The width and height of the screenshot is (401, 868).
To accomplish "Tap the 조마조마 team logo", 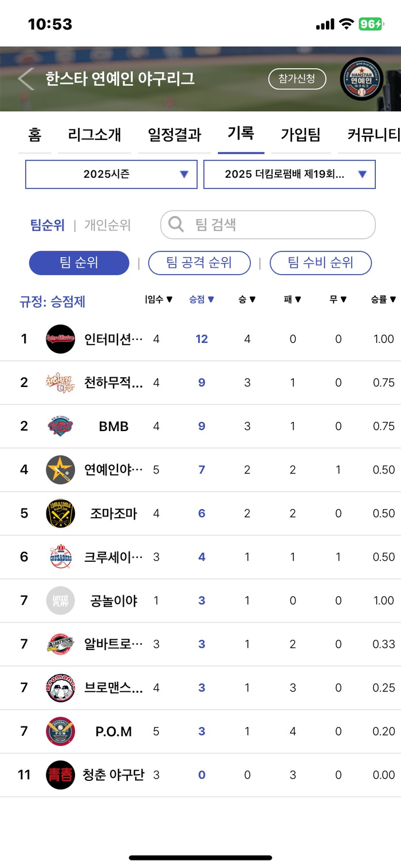I will [60, 514].
